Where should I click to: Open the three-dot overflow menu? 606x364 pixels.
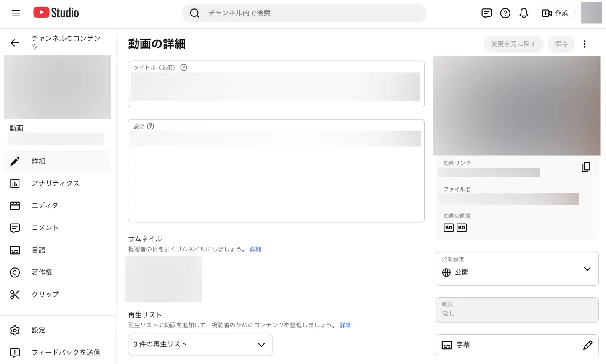coord(585,44)
